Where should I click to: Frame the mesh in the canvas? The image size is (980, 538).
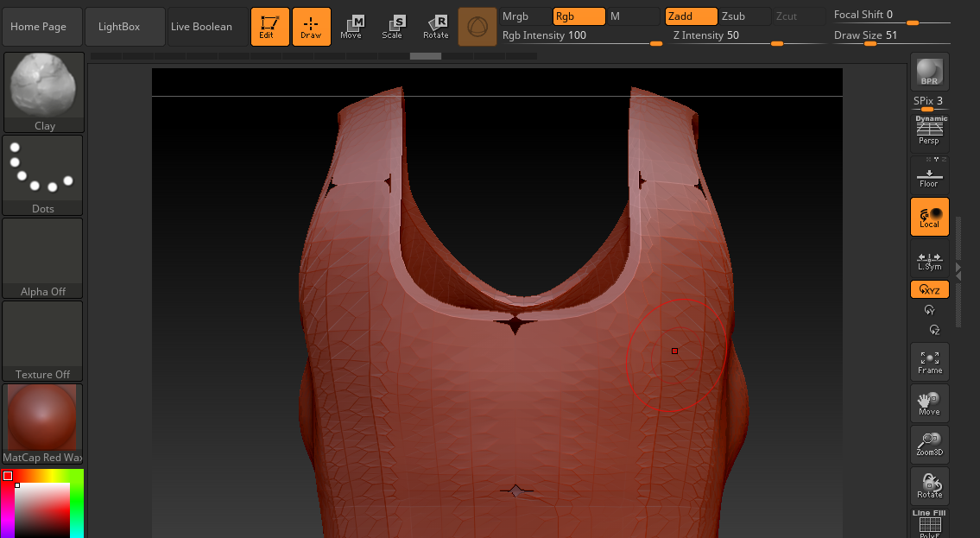pyautogui.click(x=929, y=362)
